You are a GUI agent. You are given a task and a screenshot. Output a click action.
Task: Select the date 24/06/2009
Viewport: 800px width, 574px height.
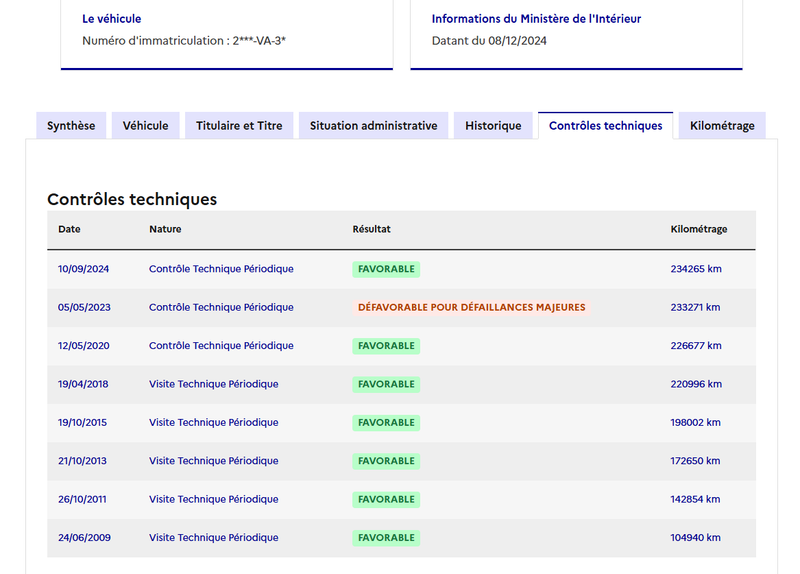point(84,537)
